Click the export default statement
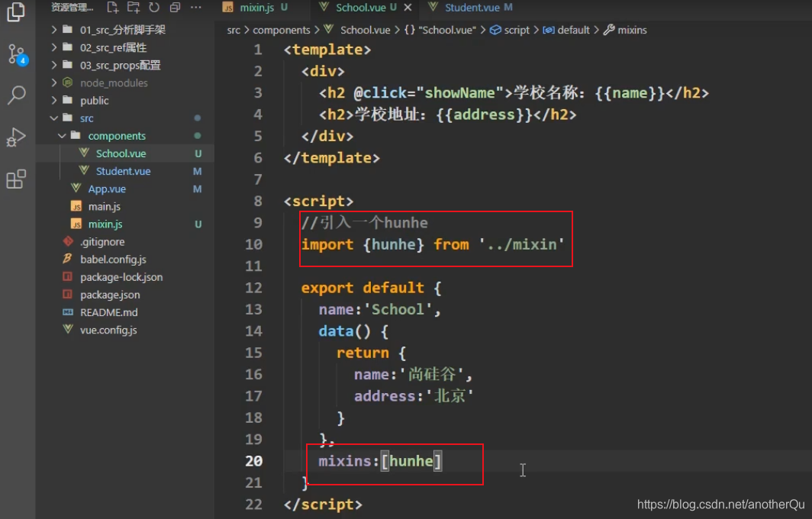The width and height of the screenshot is (812, 519). pos(362,288)
